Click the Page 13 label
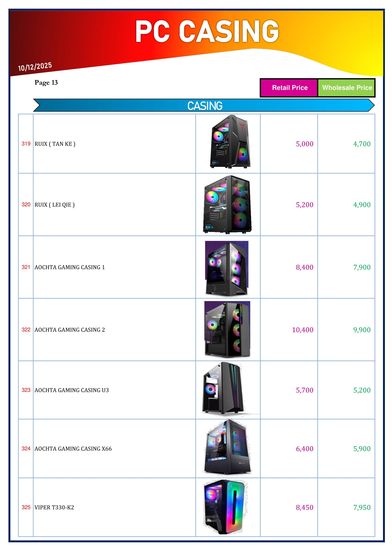Viewport: 392px width, 554px height. tap(46, 82)
